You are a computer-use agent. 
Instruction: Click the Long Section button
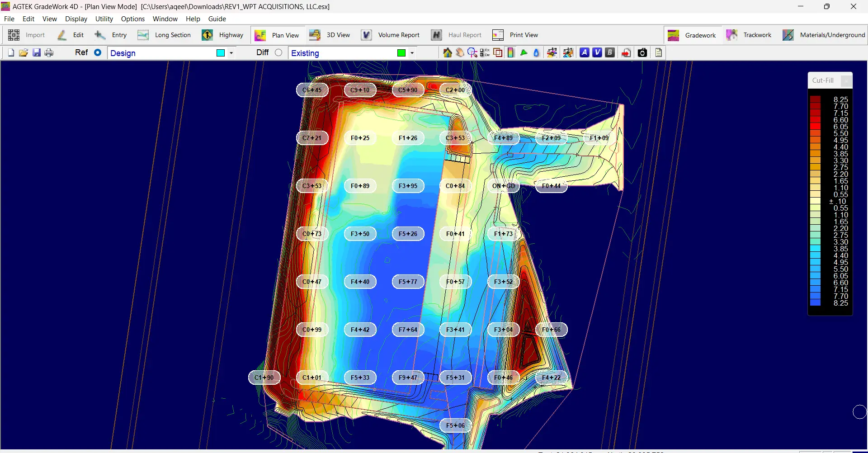[x=164, y=35]
